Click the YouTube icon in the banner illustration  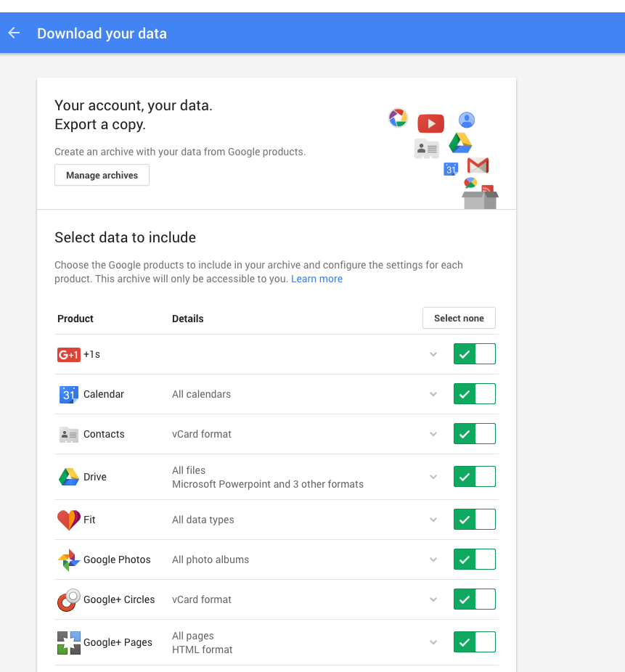coord(430,123)
